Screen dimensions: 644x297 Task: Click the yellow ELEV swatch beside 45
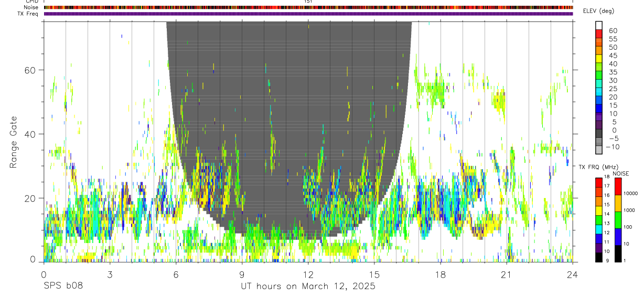pyautogui.click(x=599, y=58)
